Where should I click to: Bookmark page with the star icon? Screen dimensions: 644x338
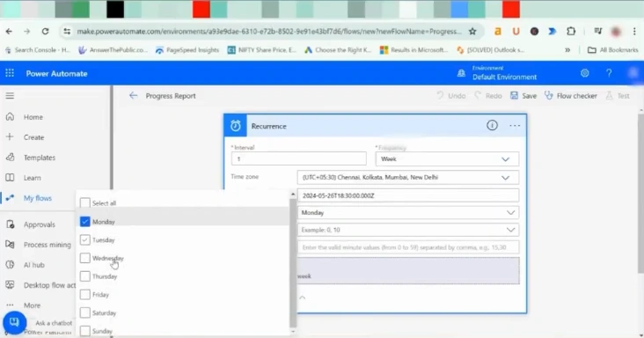(x=472, y=31)
